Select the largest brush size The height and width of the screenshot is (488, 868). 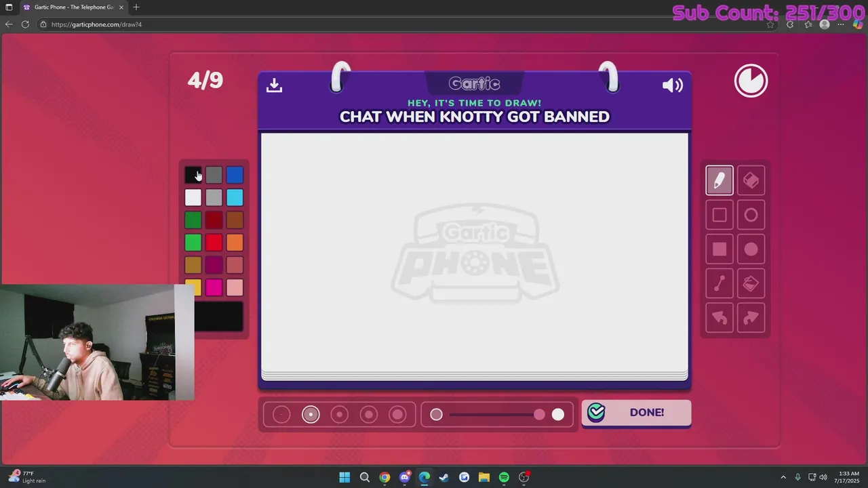[398, 414]
